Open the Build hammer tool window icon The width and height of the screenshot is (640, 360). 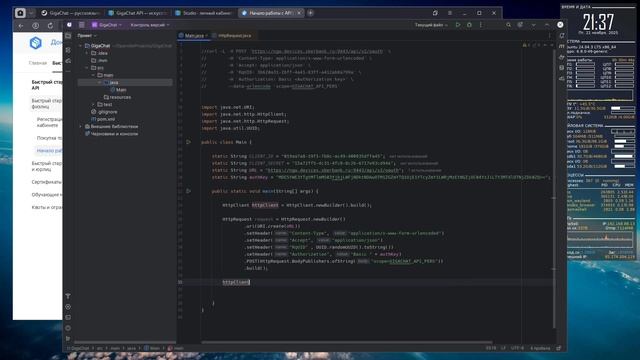point(68,296)
